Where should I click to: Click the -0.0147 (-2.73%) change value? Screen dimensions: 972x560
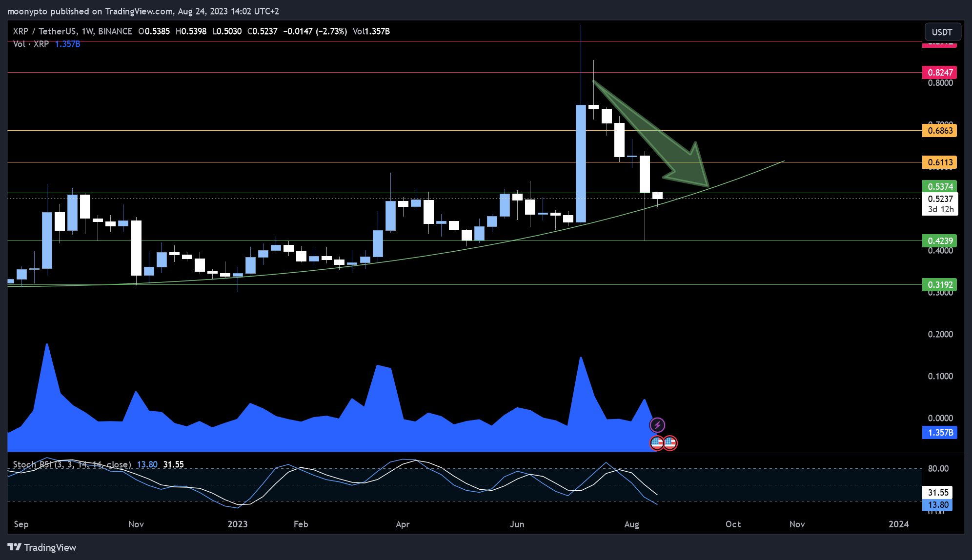point(315,31)
